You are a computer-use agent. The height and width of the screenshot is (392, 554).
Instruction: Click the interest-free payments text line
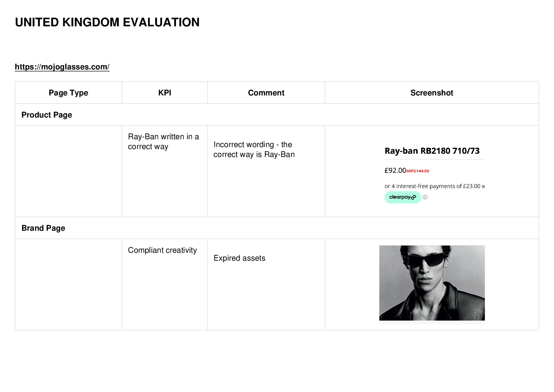[x=435, y=186]
